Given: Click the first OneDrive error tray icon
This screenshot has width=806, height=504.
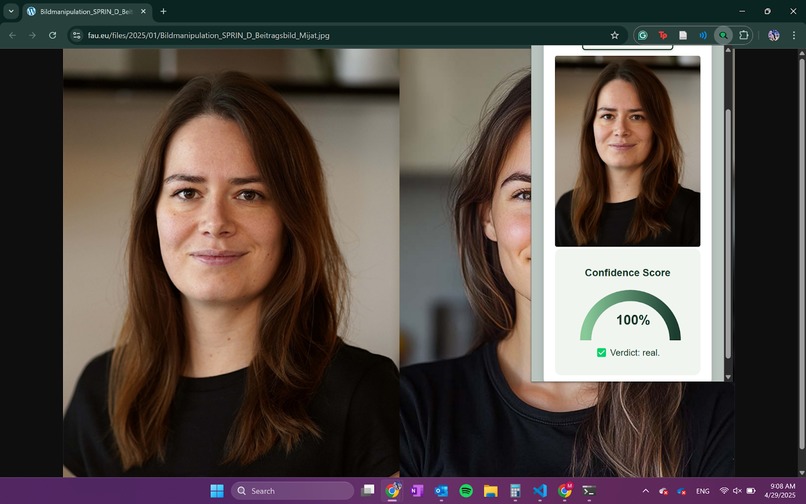Looking at the screenshot, I should tap(664, 491).
